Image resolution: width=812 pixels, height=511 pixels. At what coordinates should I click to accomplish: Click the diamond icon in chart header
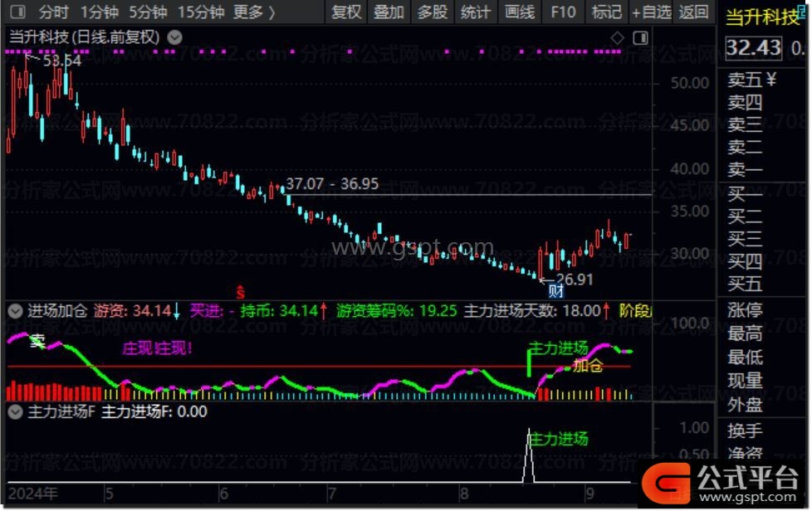point(617,38)
